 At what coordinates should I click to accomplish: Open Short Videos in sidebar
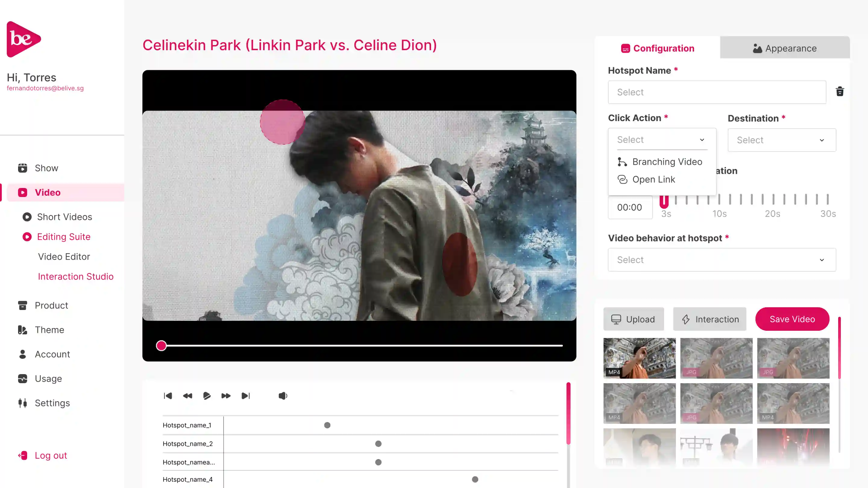64,217
